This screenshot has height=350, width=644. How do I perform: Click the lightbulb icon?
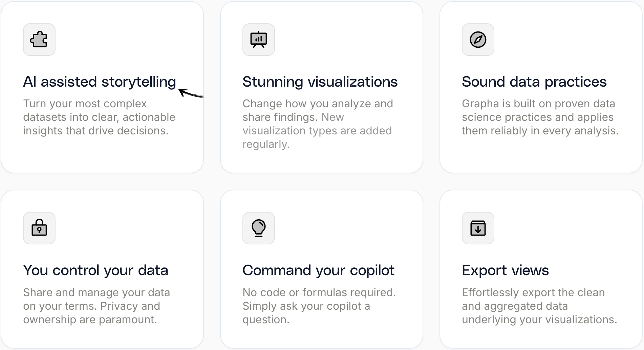click(x=258, y=228)
